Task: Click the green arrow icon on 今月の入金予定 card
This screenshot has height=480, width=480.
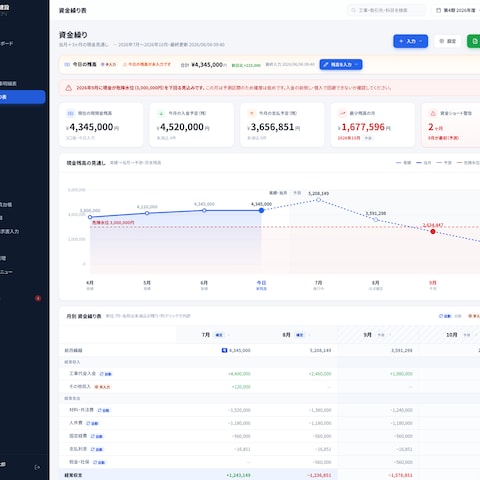Action: tap(161, 113)
